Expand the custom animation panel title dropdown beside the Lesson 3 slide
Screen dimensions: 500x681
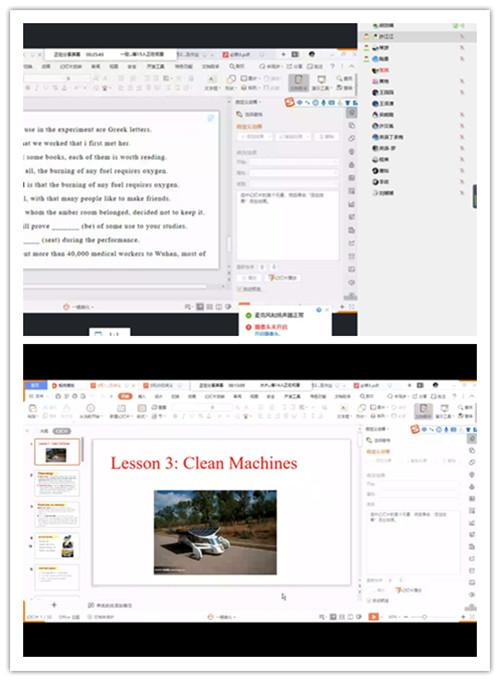pyautogui.click(x=378, y=429)
